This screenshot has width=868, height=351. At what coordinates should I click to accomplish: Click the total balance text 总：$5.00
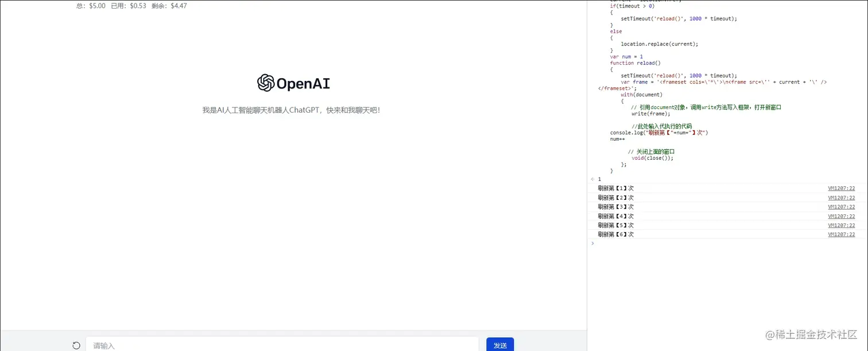pyautogui.click(x=91, y=6)
